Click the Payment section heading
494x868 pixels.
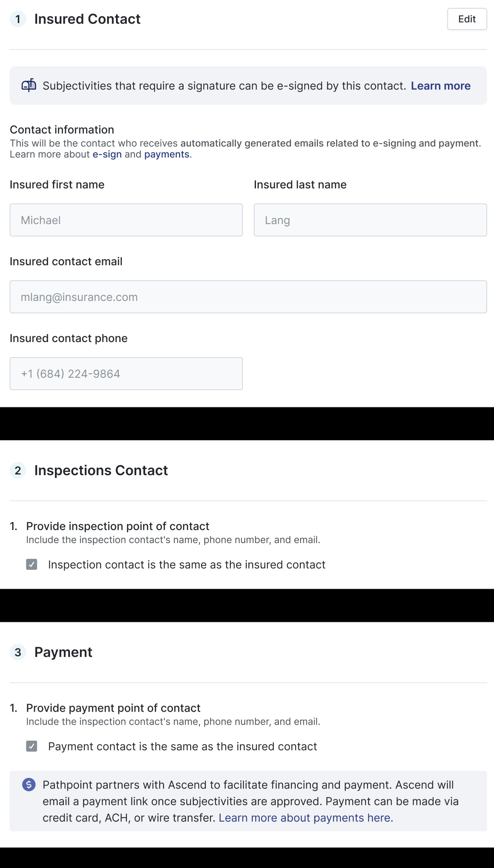coord(63,652)
